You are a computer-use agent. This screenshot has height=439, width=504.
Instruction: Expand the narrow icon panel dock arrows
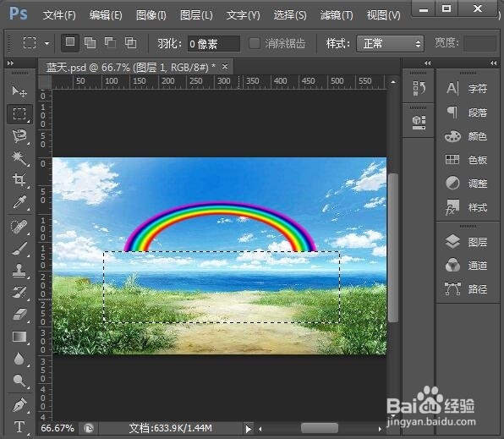[427, 63]
